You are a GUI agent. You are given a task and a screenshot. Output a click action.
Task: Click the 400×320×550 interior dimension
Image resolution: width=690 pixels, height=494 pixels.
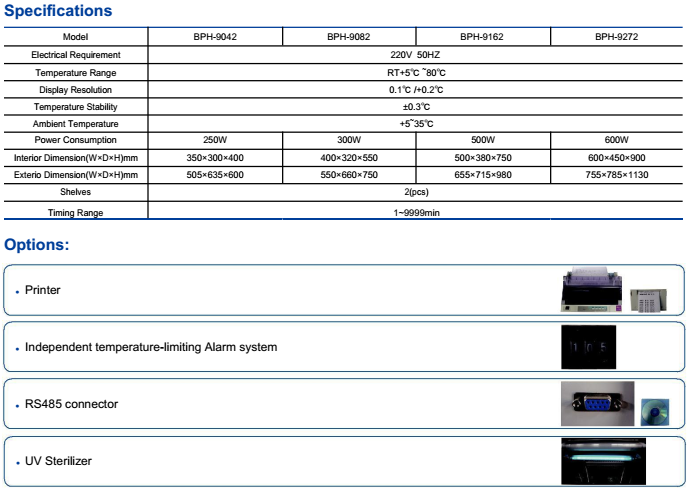point(349,158)
